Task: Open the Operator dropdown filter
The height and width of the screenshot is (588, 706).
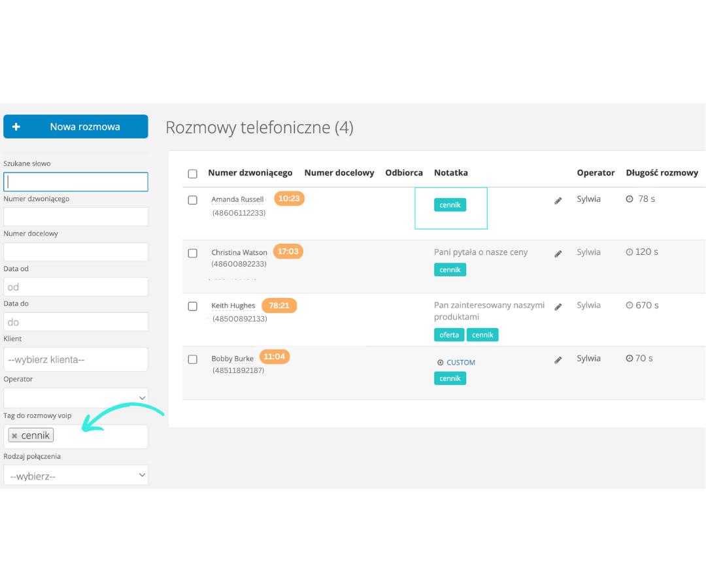Action: pos(76,397)
